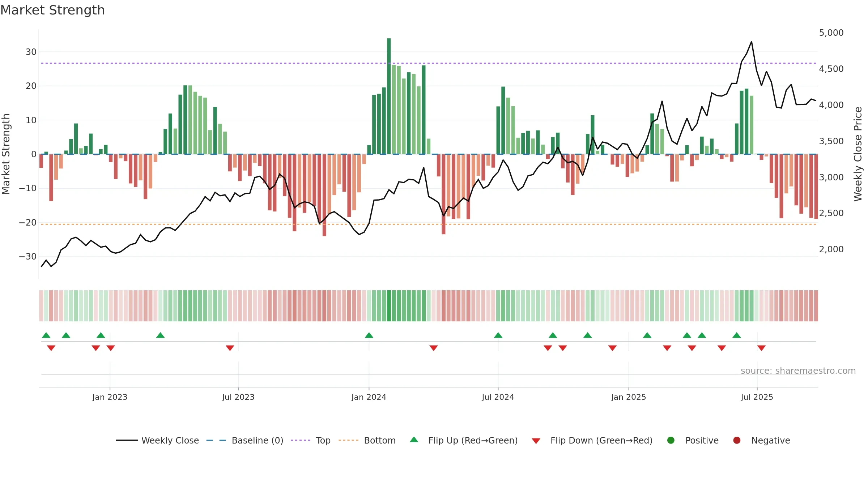Toggle Flip Down (Green→Red) legend entry

tap(592, 440)
